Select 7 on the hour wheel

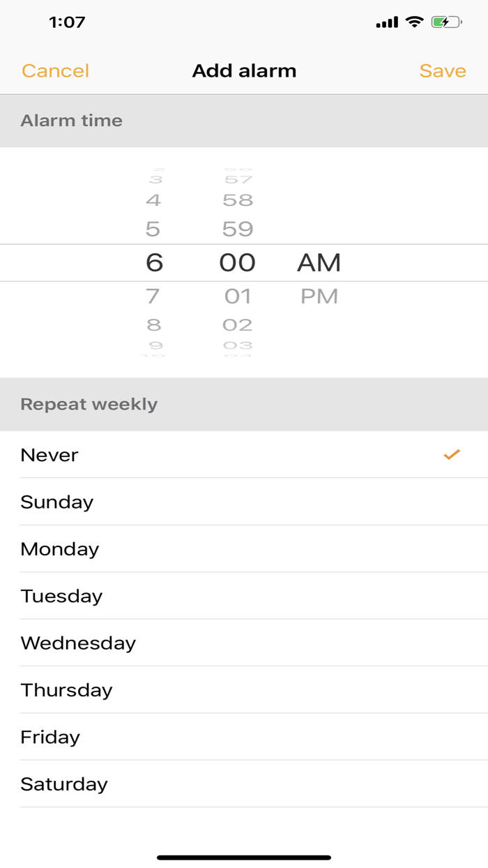click(154, 296)
